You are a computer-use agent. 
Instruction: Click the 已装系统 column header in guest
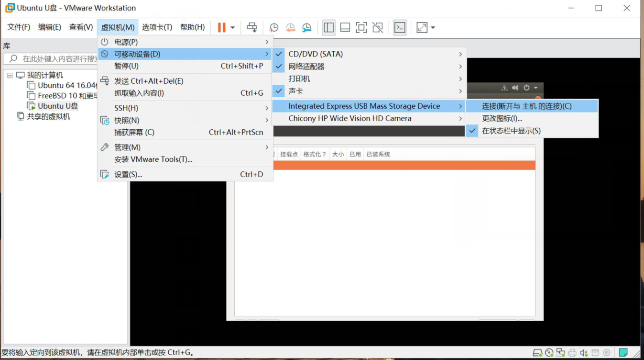click(x=378, y=154)
